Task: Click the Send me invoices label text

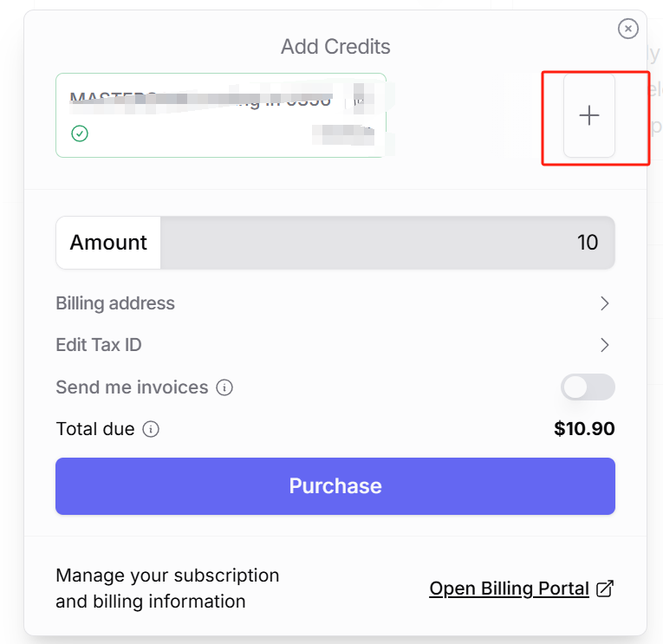Action: [132, 387]
